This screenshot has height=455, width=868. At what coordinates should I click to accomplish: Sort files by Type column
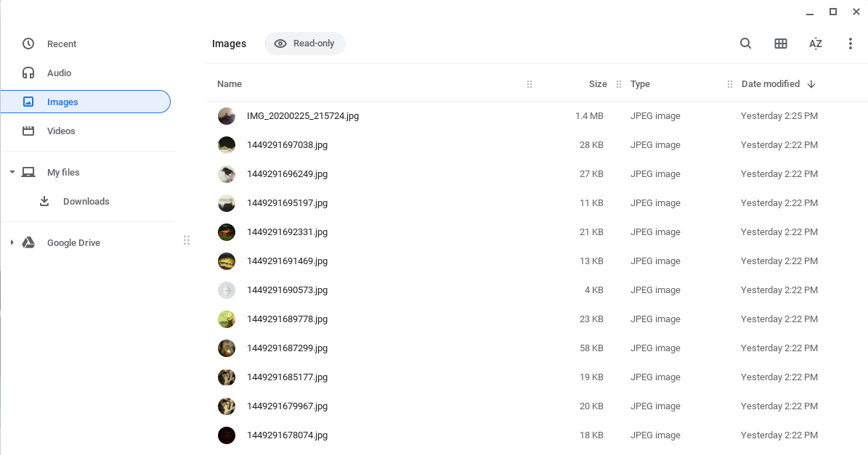640,84
